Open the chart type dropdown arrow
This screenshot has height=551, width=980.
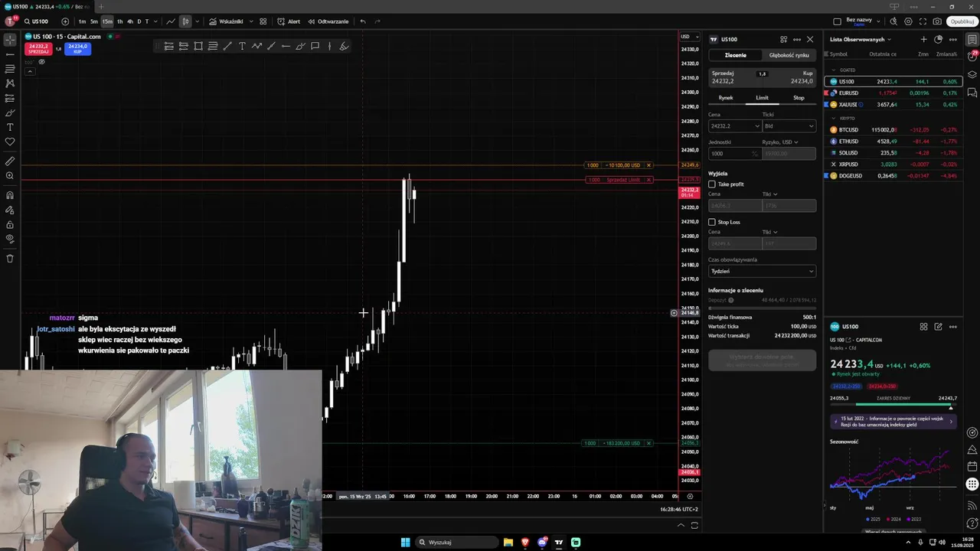click(x=198, y=21)
